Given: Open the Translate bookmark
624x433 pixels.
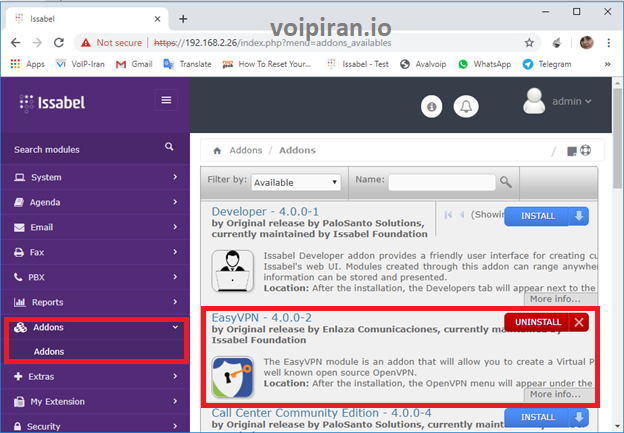Looking at the screenshot, I should point(187,64).
